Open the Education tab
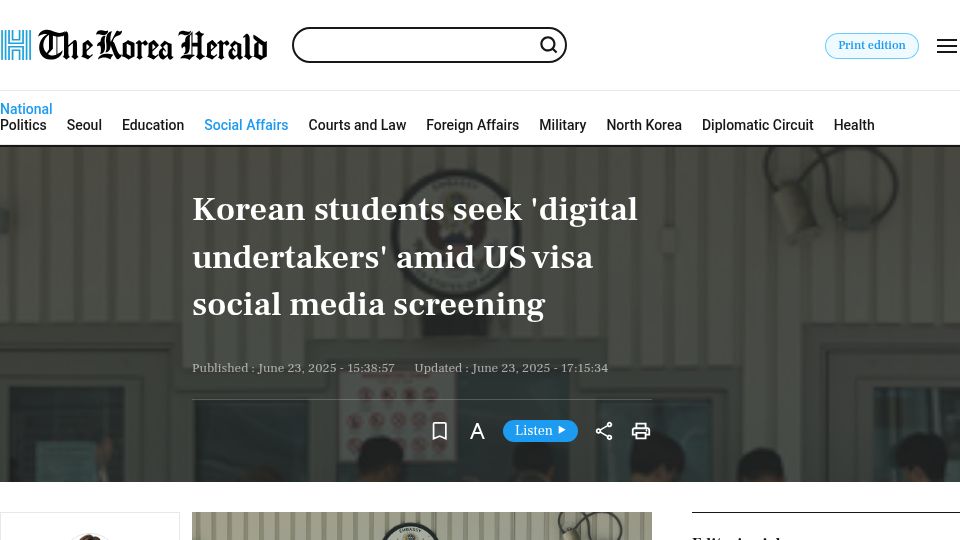Viewport: 960px width, 540px height. click(x=153, y=125)
